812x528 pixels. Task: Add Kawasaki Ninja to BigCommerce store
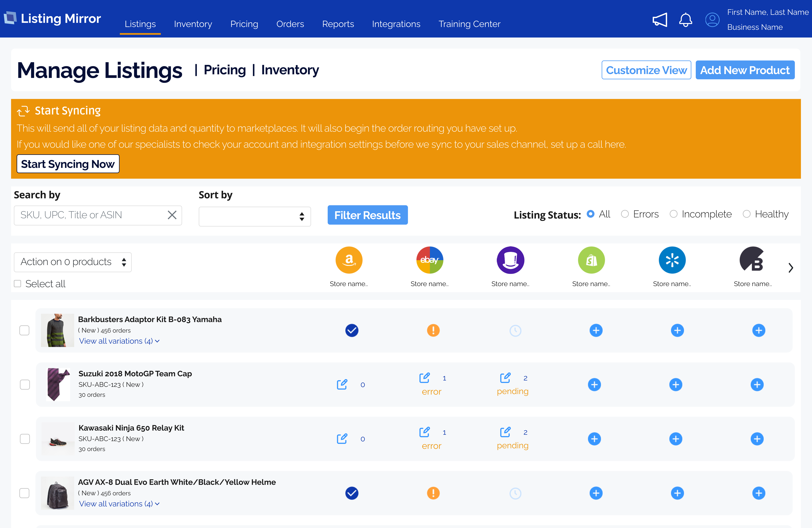757,439
